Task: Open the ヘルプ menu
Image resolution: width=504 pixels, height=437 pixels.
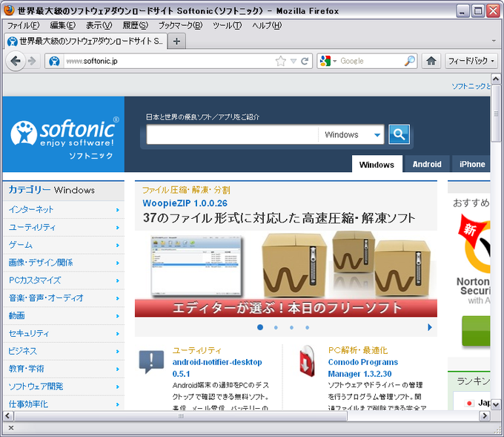Action: [267, 25]
